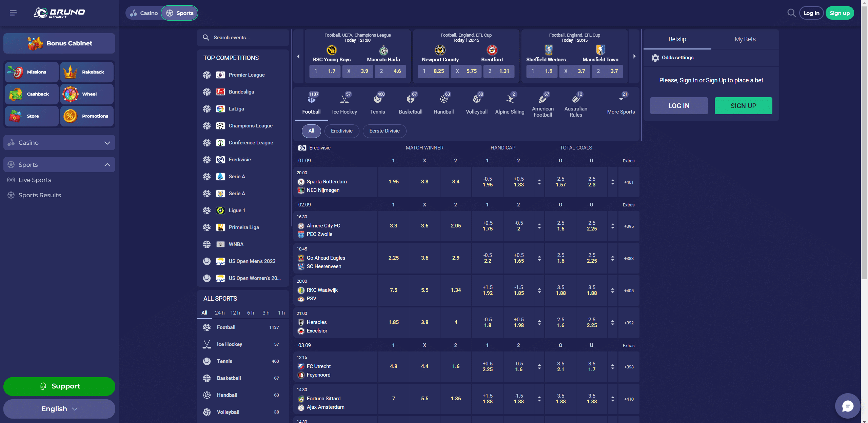Image resolution: width=868 pixels, height=423 pixels.
Task: Open the live chat bubble
Action: (848, 406)
